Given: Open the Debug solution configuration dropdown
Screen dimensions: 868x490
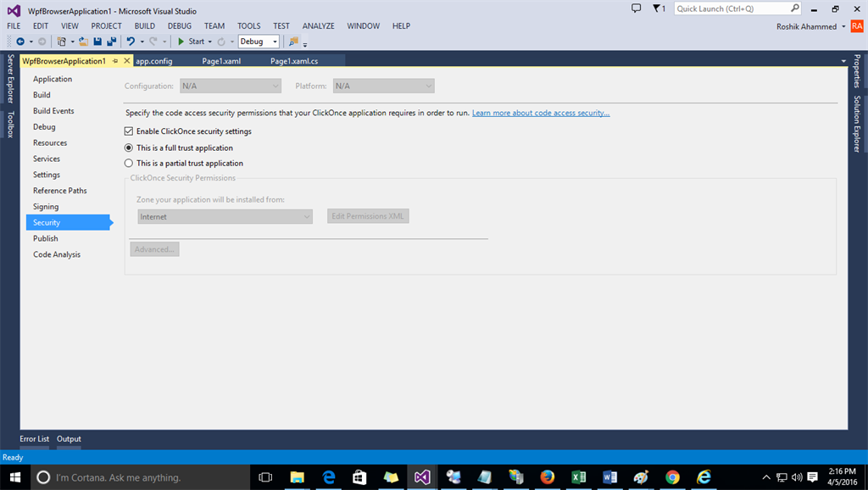Looking at the screenshot, I should point(259,42).
